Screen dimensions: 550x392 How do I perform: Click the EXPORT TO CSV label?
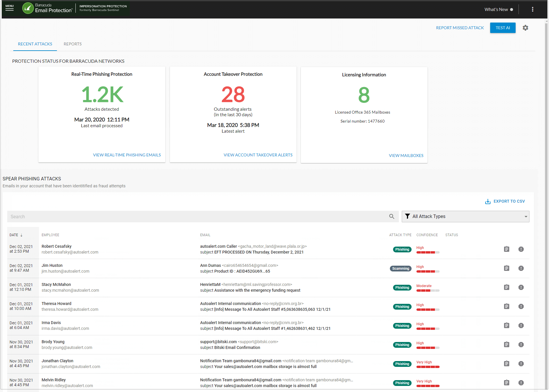tap(509, 201)
